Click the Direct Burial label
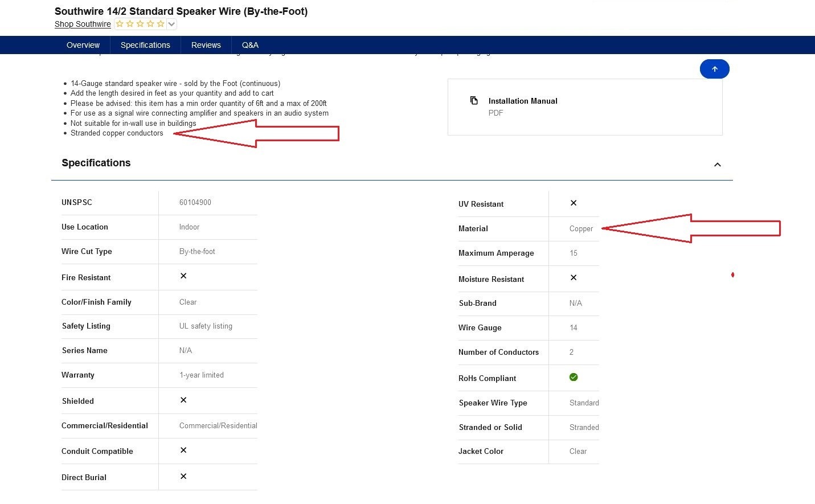The height and width of the screenshot is (504, 815). [x=84, y=477]
